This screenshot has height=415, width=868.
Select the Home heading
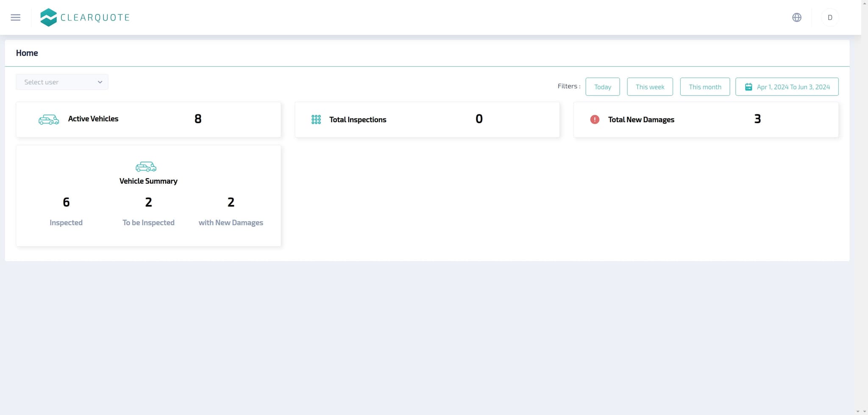27,53
